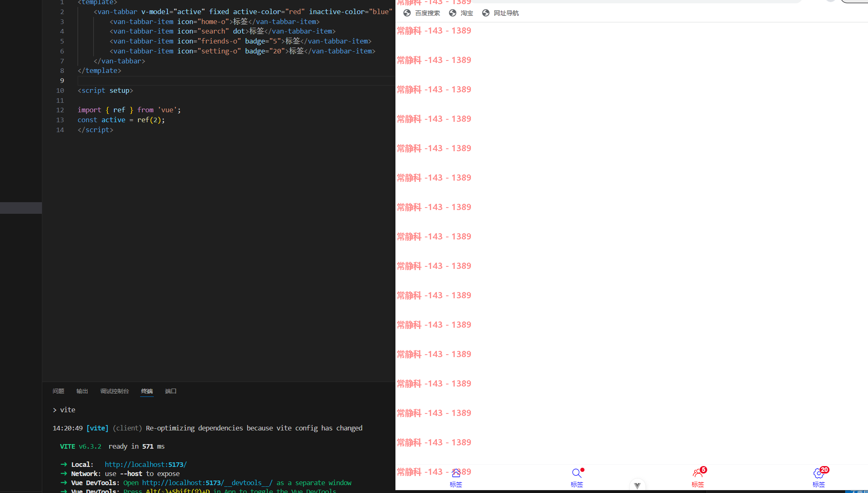Click the badge="5" attribute in code

263,41
